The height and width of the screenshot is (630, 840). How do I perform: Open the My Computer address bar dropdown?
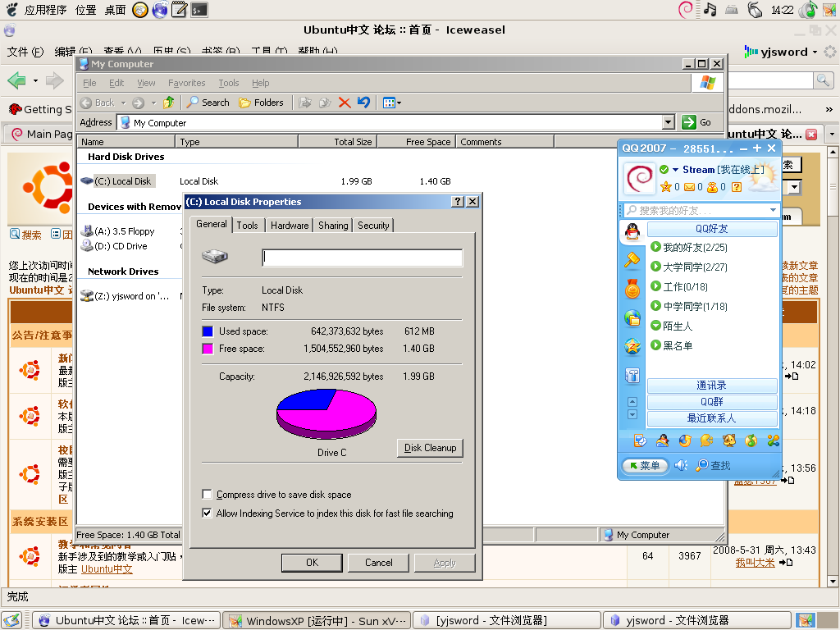[668, 122]
